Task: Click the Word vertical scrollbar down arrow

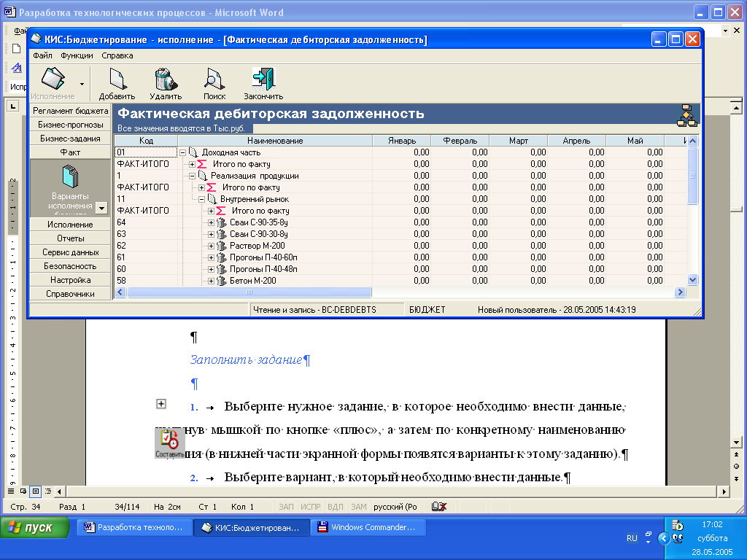Action: pyautogui.click(x=736, y=443)
